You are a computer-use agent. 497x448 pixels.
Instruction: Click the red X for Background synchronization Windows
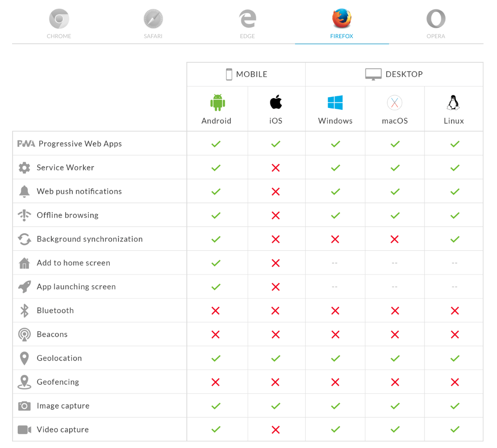(335, 239)
